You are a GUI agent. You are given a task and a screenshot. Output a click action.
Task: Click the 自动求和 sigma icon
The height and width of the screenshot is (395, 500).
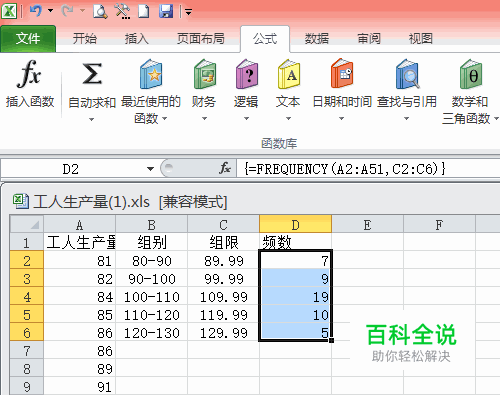coord(92,74)
